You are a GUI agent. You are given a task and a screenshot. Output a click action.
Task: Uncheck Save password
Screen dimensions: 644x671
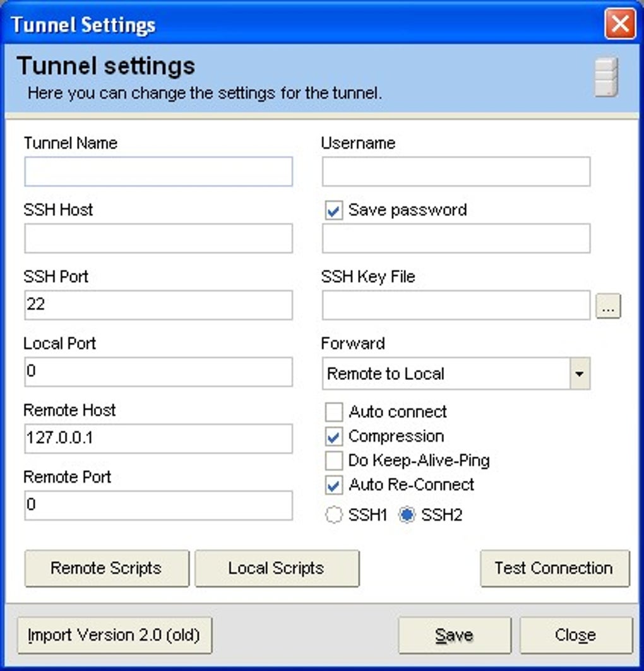click(333, 211)
